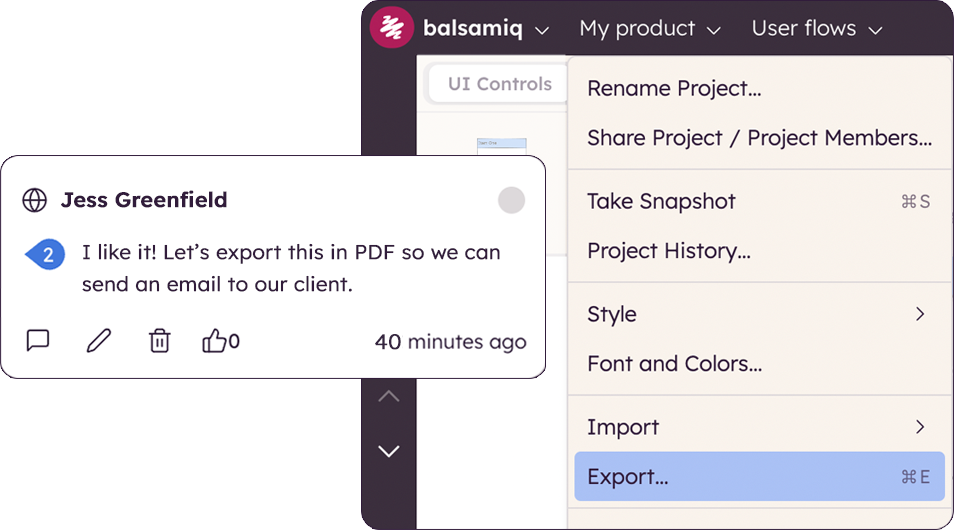Screen dimensions: 954x530
Task: Click the globe icon beside Jess Greenfield
Action: pyautogui.click(x=35, y=200)
